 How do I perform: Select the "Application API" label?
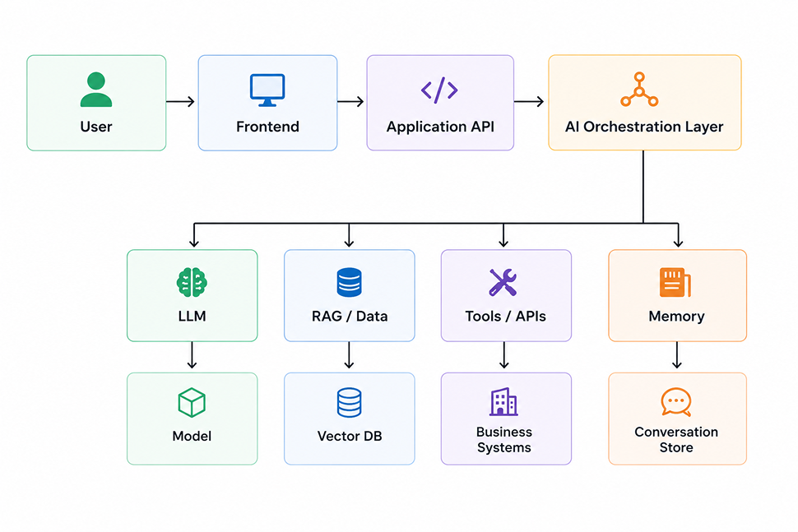tap(440, 127)
